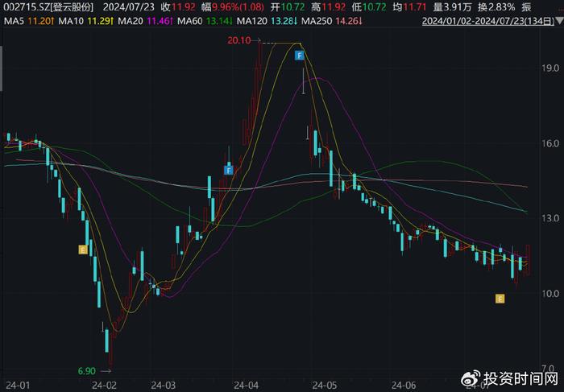564x392 pixels.
Task: Click the 均11.71 average value
Action: point(409,6)
